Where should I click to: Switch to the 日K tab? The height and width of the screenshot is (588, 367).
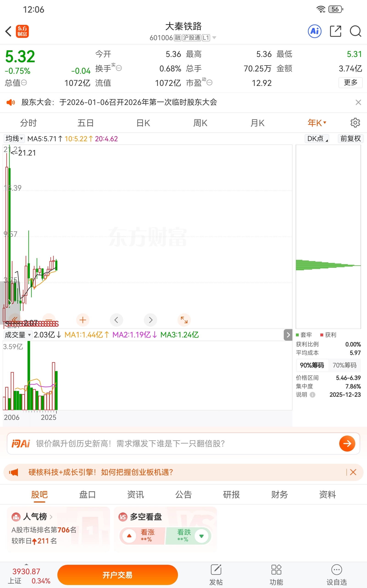(143, 123)
